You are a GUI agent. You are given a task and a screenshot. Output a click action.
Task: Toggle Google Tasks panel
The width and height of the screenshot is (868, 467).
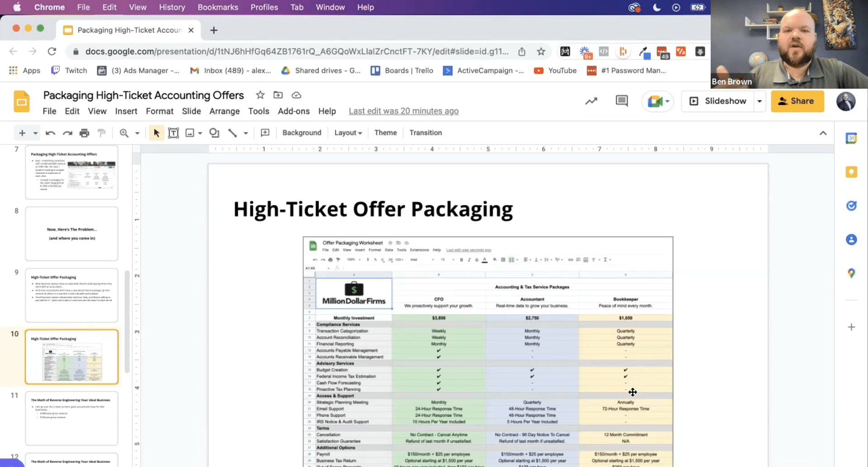click(x=851, y=206)
